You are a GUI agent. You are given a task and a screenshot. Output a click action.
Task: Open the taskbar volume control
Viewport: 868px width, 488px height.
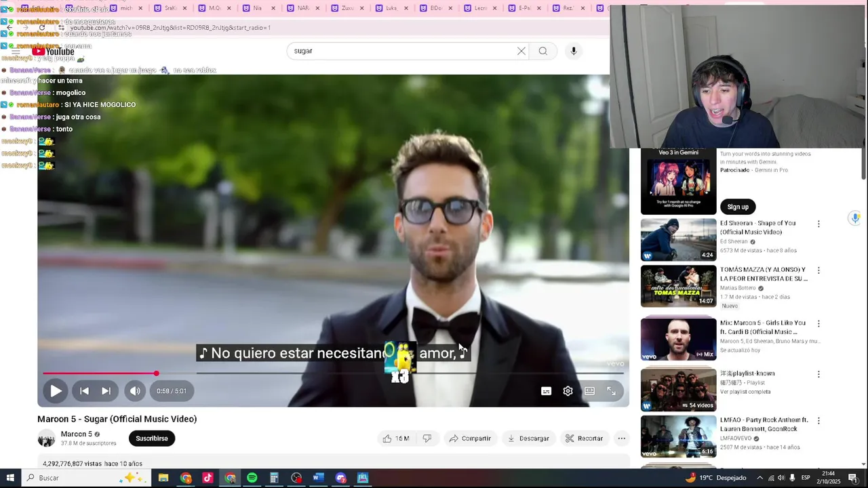coord(781,478)
